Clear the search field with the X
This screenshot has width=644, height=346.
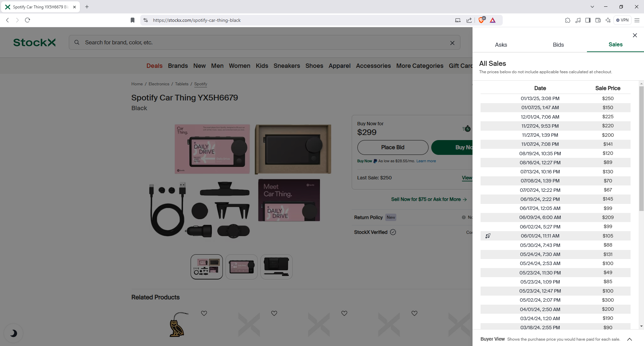click(x=452, y=43)
